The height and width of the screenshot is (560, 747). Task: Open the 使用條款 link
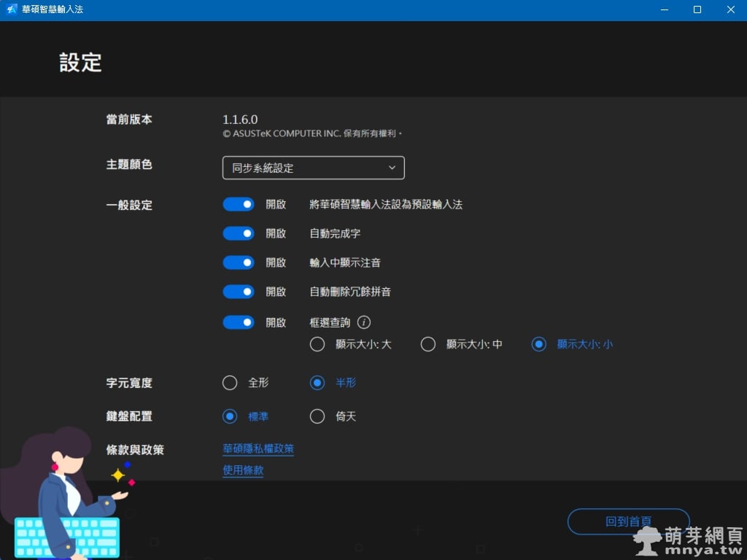[x=243, y=471]
